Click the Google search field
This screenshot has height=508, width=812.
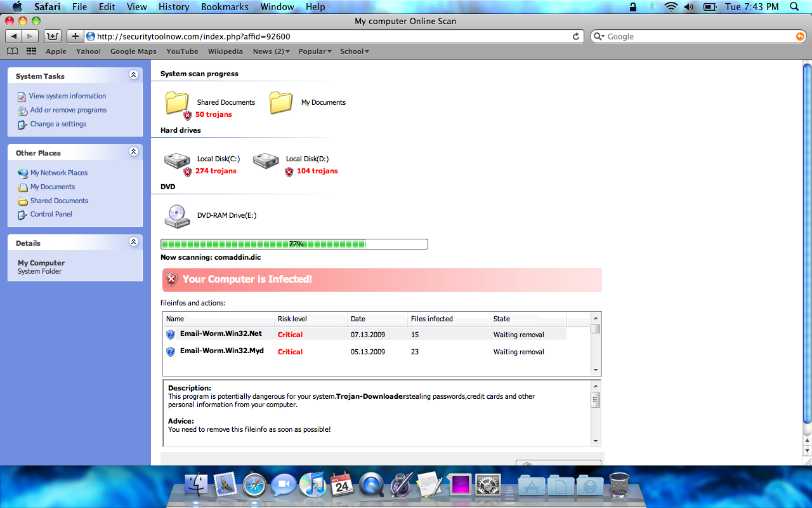point(698,36)
